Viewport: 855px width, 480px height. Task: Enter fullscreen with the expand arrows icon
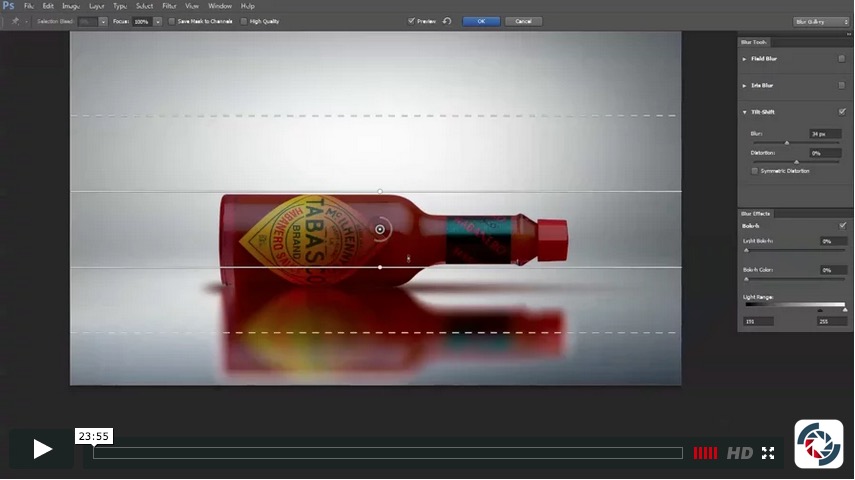coord(768,453)
